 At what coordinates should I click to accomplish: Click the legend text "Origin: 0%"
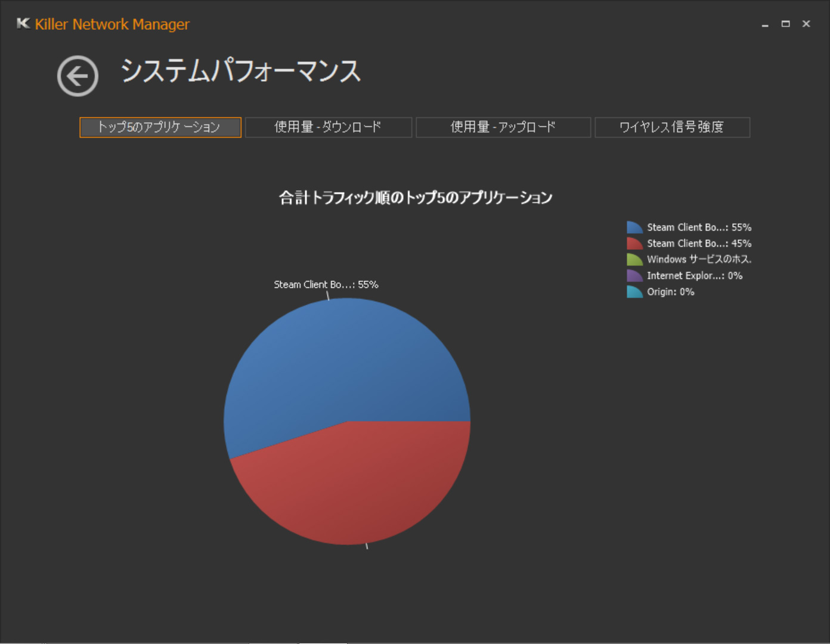(671, 292)
